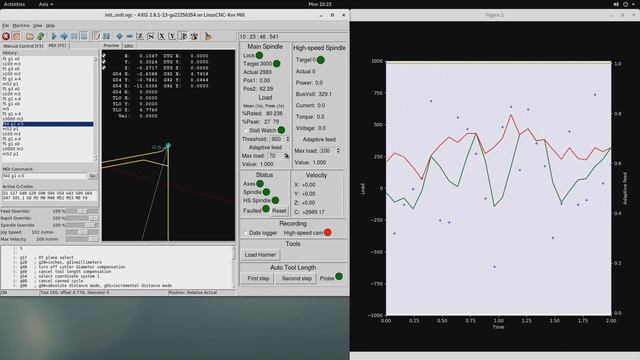Adjust high-speed spindle Max load spinner

click(338, 151)
